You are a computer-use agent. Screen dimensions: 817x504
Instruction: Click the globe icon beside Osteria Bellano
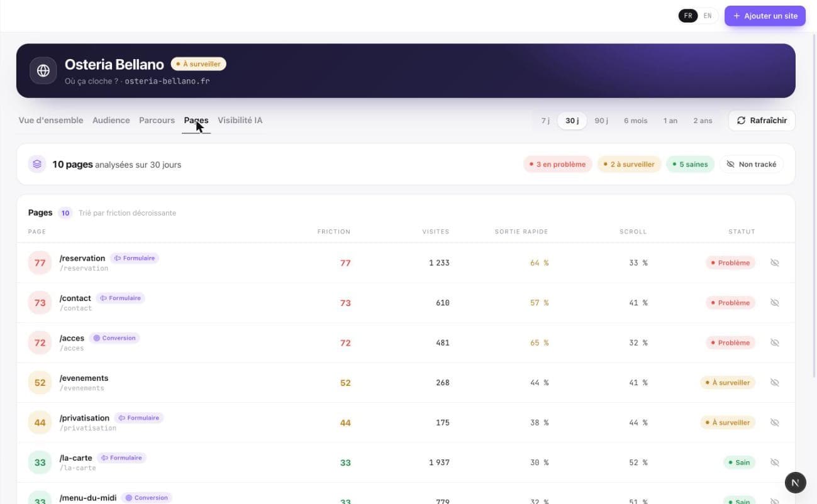pyautogui.click(x=43, y=71)
